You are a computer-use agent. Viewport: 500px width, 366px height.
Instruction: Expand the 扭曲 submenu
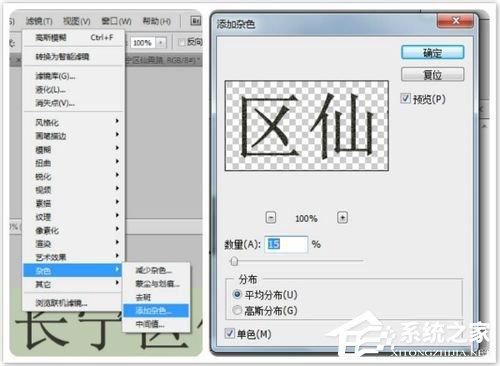[73, 163]
